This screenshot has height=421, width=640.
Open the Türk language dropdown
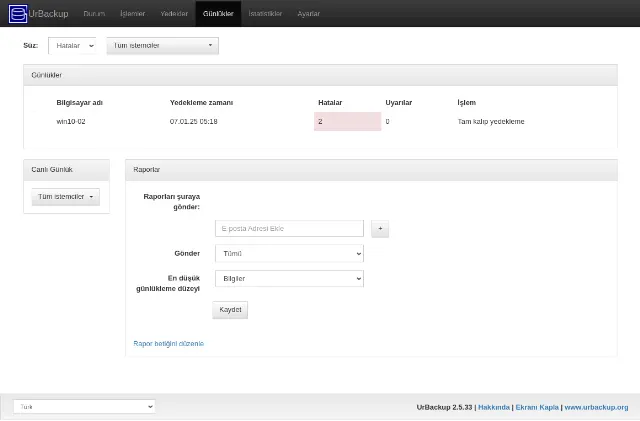tap(84, 407)
